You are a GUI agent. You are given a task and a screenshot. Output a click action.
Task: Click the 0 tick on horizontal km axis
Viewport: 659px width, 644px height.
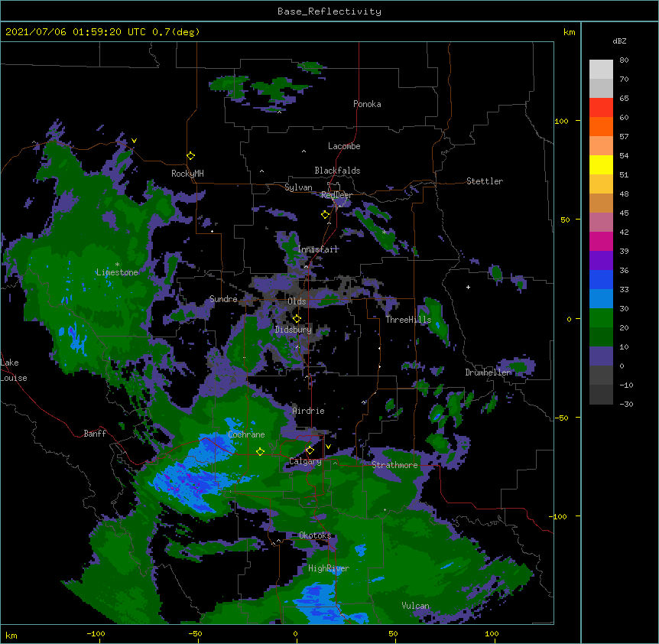tap(295, 634)
